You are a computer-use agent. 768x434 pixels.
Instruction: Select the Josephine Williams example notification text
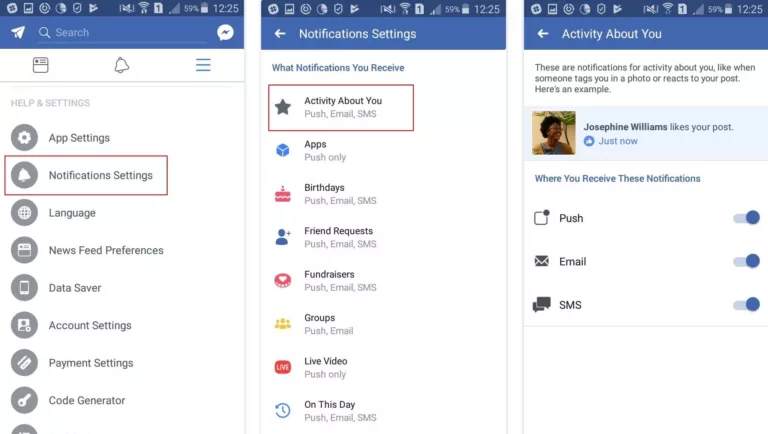(658, 127)
